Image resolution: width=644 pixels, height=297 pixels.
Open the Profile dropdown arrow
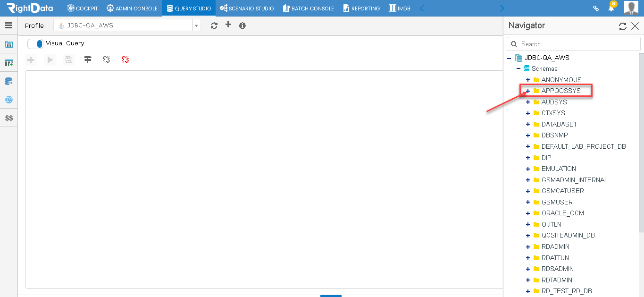pyautogui.click(x=196, y=25)
